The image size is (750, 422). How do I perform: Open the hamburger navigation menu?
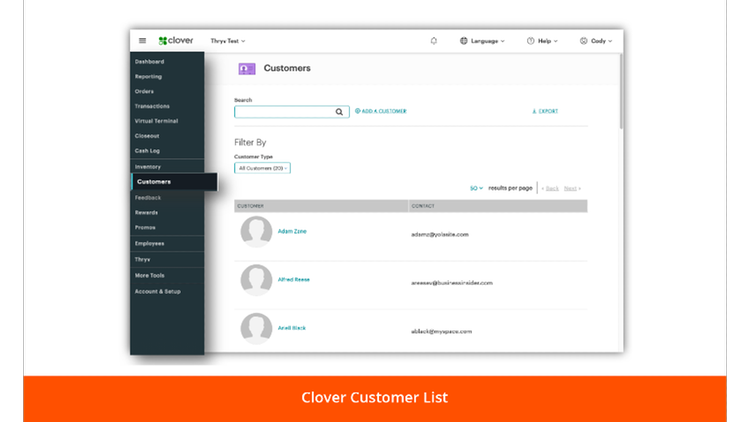143,41
